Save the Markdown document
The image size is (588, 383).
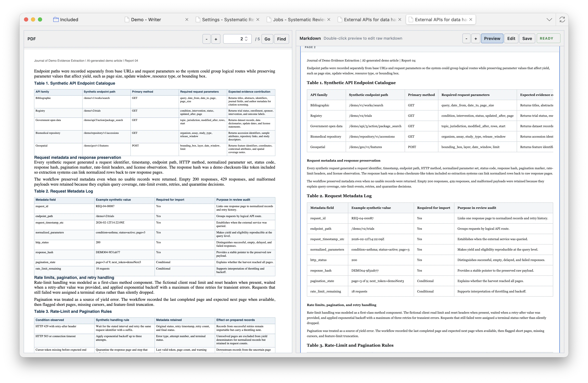527,39
